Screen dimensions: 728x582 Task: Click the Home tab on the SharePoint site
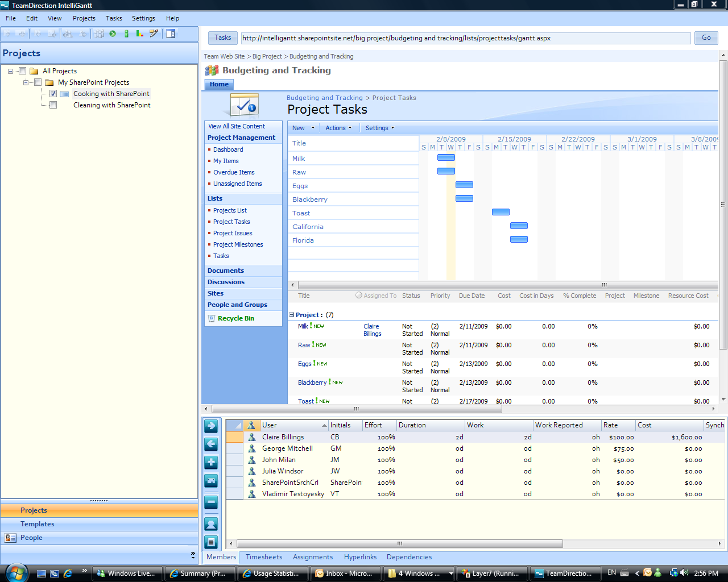click(x=219, y=84)
